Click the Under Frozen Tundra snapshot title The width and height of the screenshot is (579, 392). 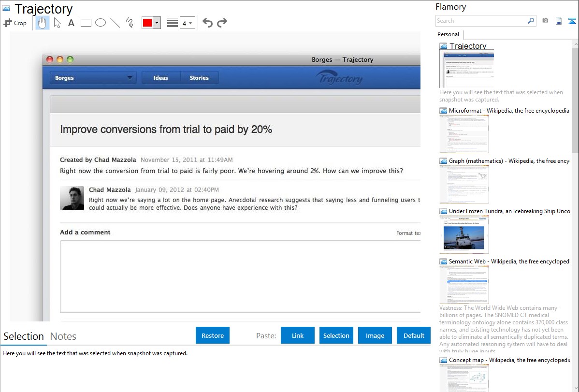(509, 211)
